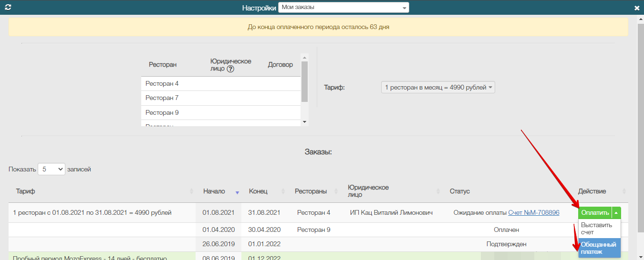The width and height of the screenshot is (644, 260).
Task: Choose Обещанный платеж from the menu
Action: [599, 248]
